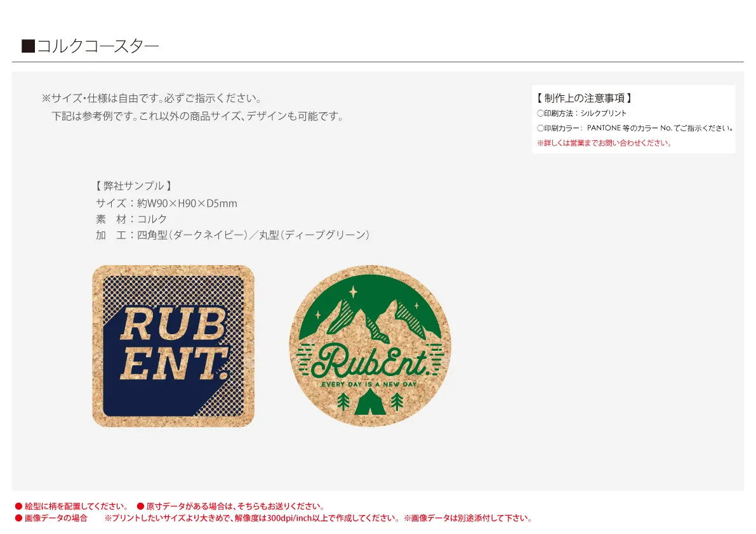
Task: Click the red 詳しくは営業までお問い合わせください text
Action: pos(604,143)
